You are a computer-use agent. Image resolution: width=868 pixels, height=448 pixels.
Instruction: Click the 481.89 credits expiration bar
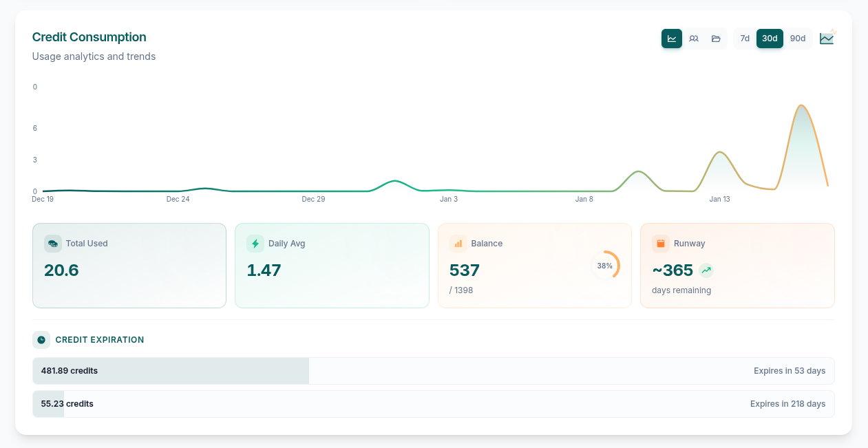[x=171, y=371]
